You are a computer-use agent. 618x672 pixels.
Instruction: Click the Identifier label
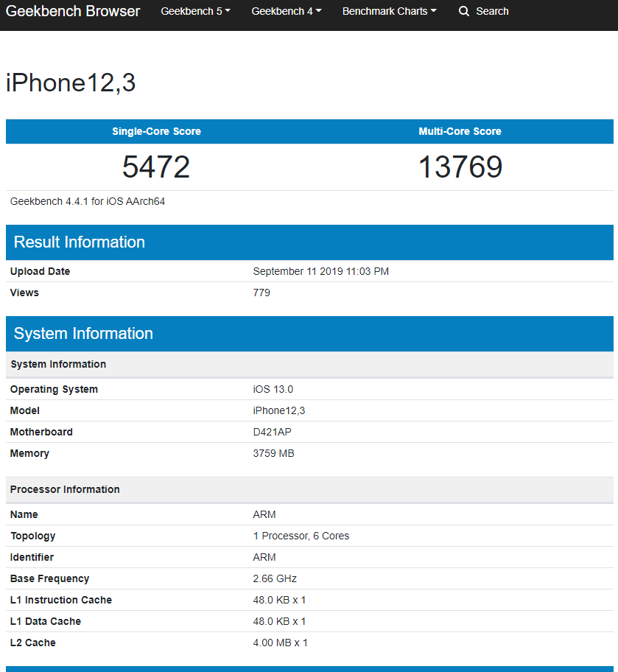pyautogui.click(x=32, y=557)
